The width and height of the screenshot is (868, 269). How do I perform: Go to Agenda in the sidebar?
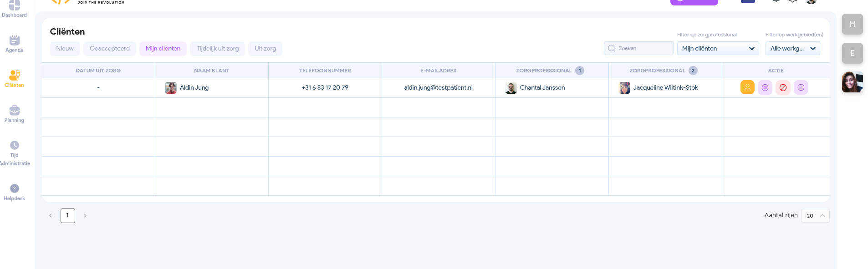point(14,44)
